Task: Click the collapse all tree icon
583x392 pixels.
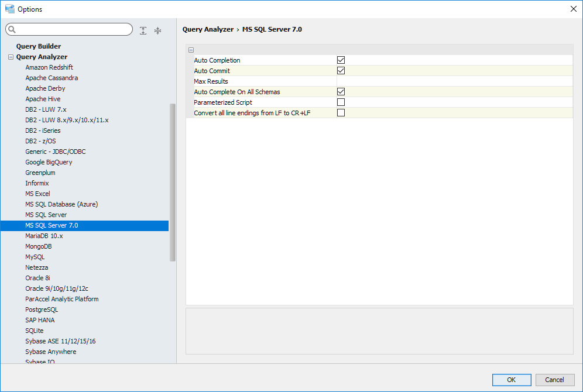Action: 157,30
